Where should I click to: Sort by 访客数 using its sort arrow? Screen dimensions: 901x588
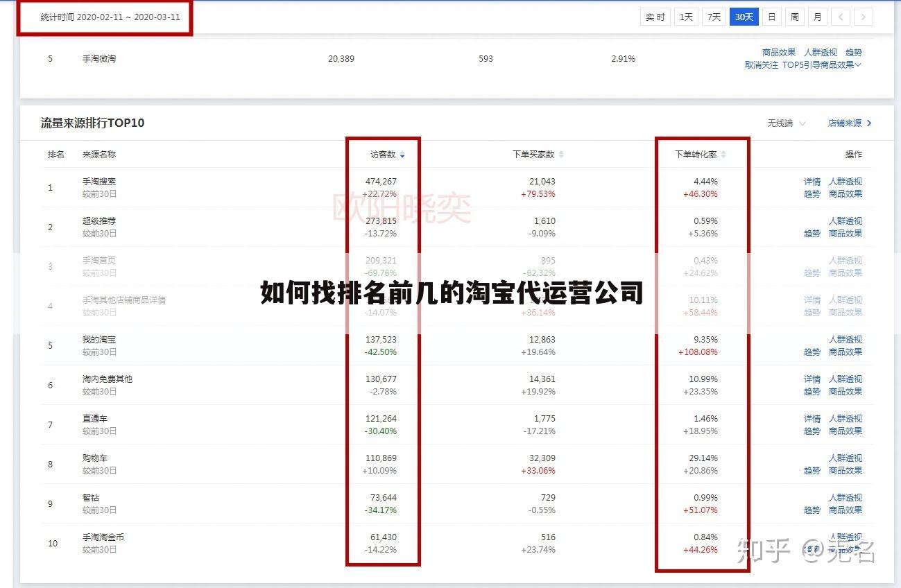(402, 155)
